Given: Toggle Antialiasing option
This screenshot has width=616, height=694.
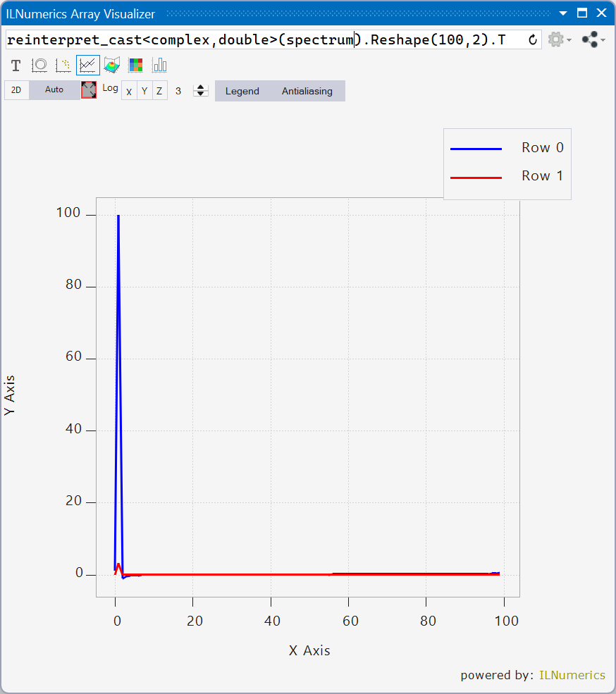Looking at the screenshot, I should tap(307, 91).
